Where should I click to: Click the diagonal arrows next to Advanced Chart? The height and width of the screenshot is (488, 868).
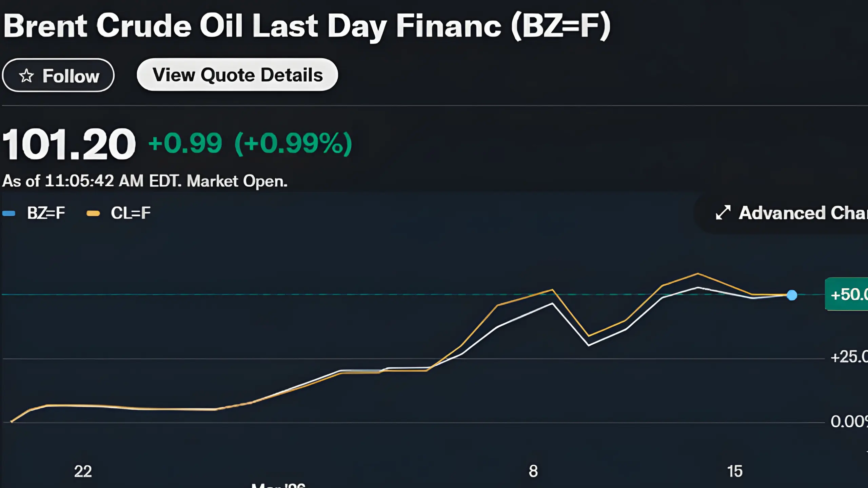click(724, 213)
